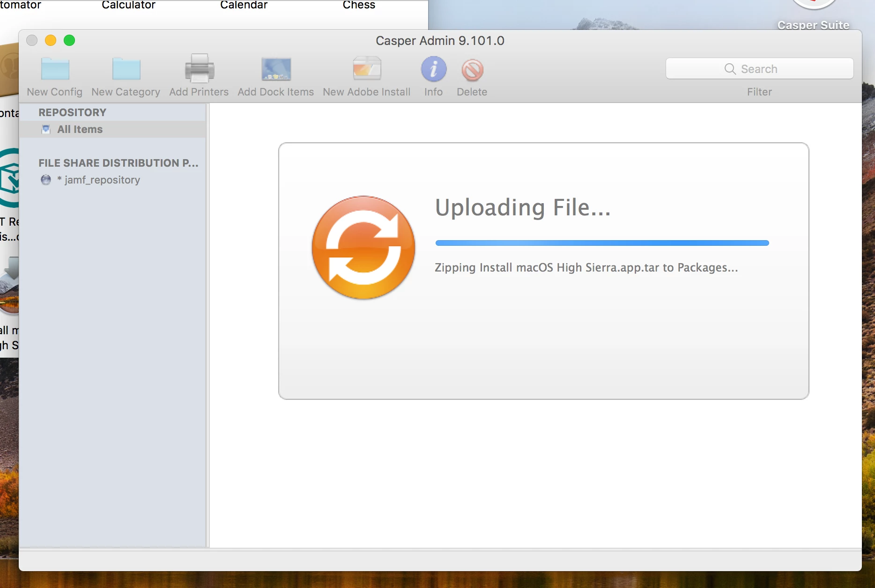
Task: Click into the Search filter field
Action: click(759, 69)
